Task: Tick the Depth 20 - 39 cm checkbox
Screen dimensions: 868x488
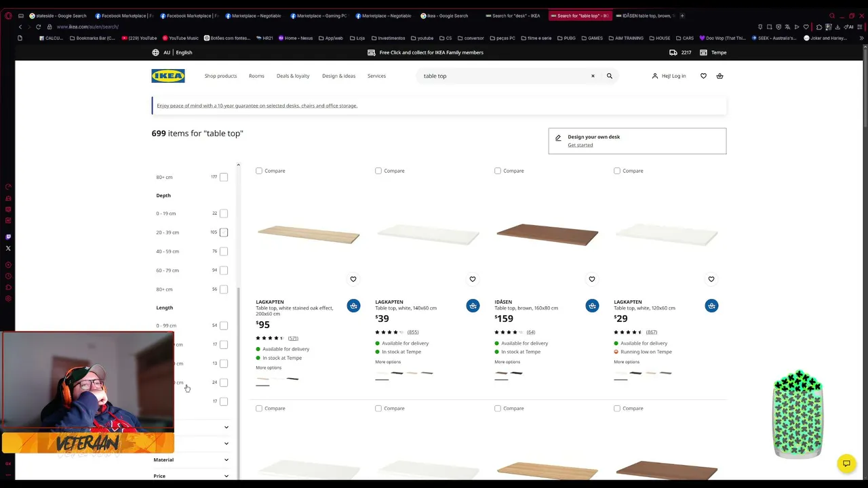Action: 224,232
